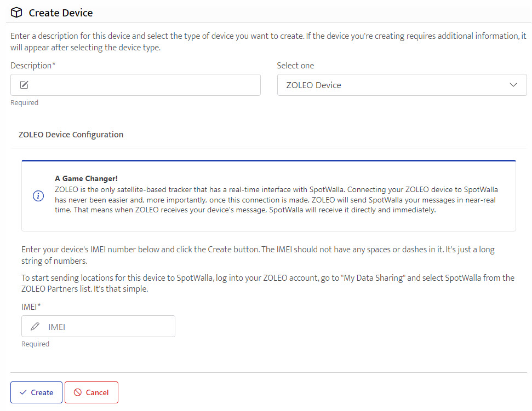Image resolution: width=532 pixels, height=411 pixels.
Task: Click the IMEI* field label
Action: (x=31, y=306)
